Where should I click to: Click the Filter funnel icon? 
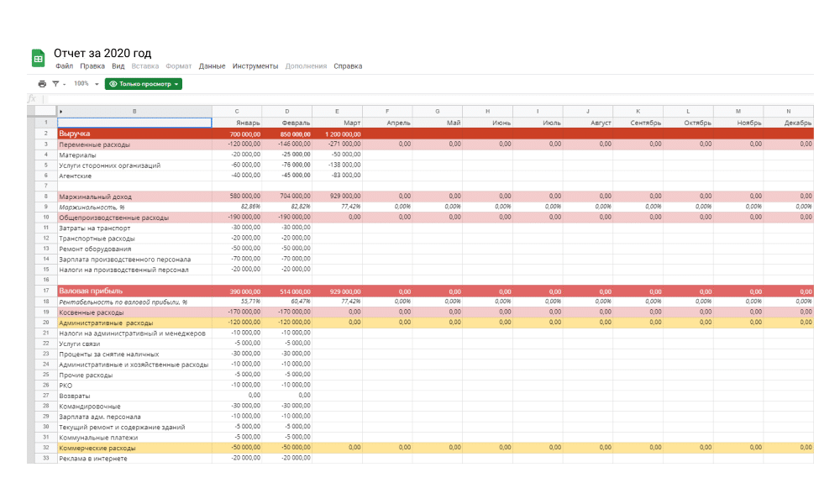pos(55,84)
